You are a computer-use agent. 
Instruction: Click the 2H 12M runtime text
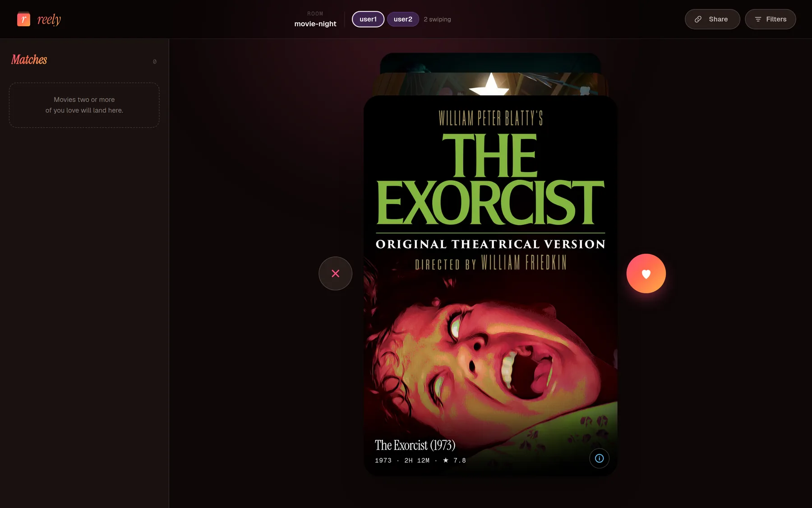pos(417,460)
